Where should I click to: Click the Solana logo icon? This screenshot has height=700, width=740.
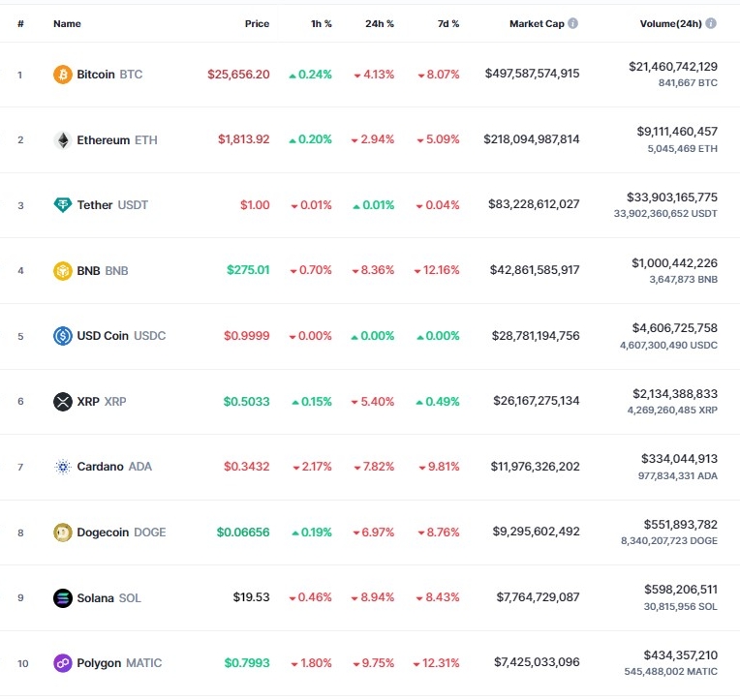(62, 598)
